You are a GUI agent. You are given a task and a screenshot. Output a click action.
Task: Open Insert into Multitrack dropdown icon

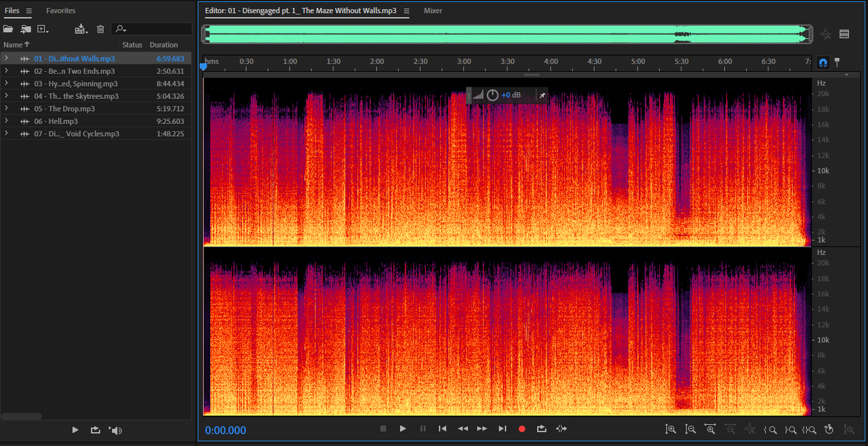[x=82, y=29]
